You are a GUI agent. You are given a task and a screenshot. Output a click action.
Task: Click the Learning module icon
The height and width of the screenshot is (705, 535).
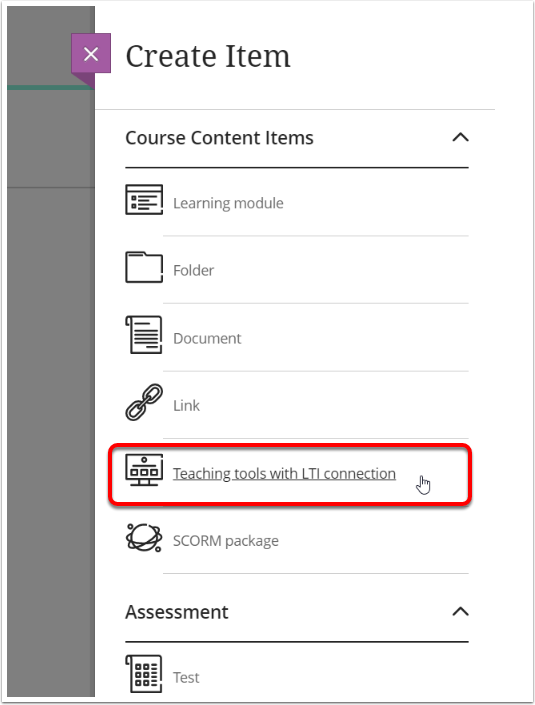point(144,200)
